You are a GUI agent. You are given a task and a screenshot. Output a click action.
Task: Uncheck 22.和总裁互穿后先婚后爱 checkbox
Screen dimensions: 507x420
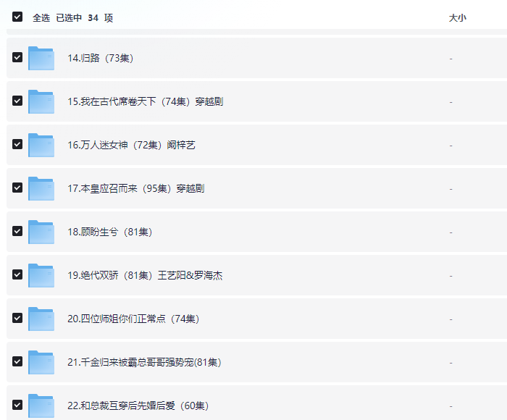coord(17,405)
